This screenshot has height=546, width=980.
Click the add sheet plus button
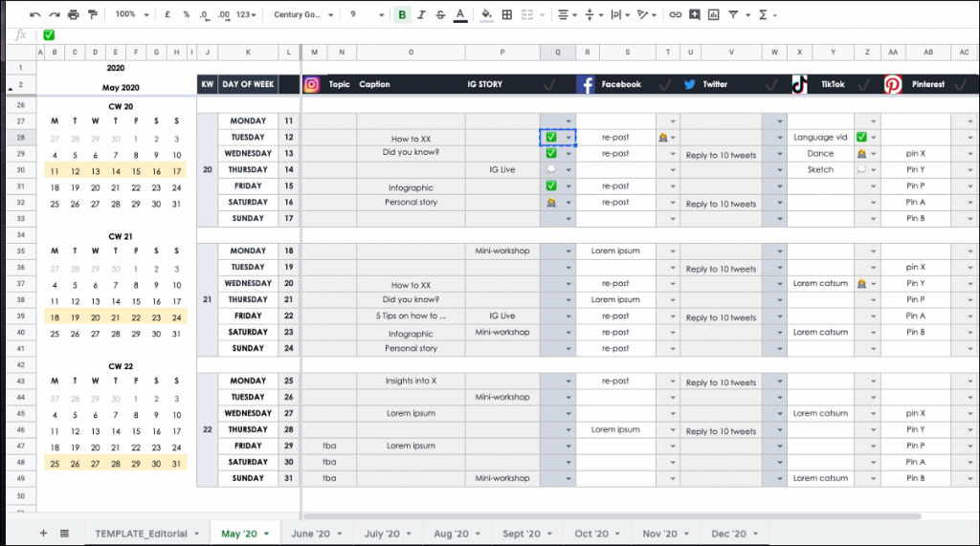click(43, 533)
